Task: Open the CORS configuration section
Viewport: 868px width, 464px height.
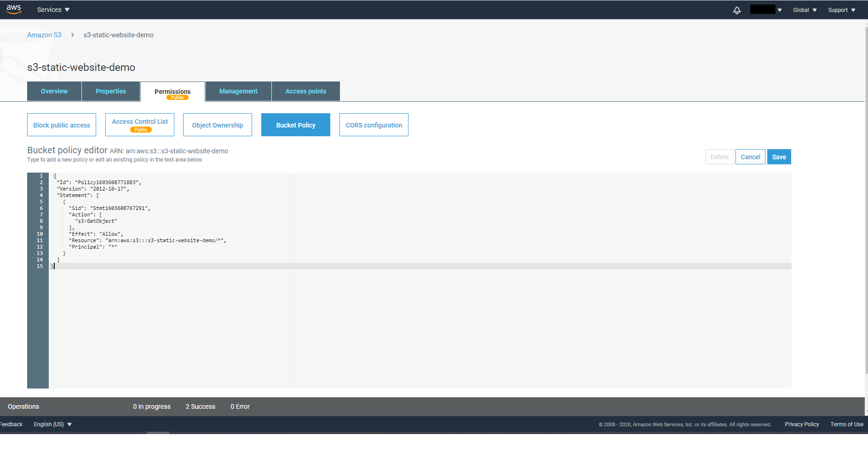Action: pos(374,125)
